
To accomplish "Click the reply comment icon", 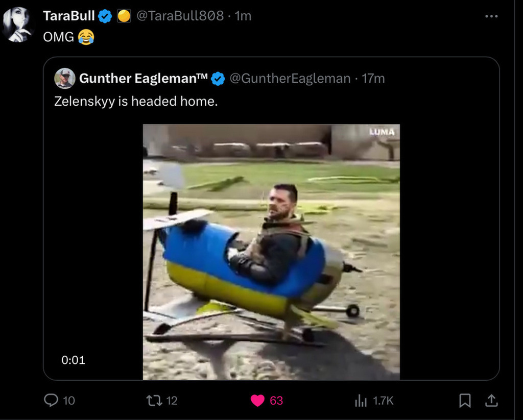I will click(51, 401).
